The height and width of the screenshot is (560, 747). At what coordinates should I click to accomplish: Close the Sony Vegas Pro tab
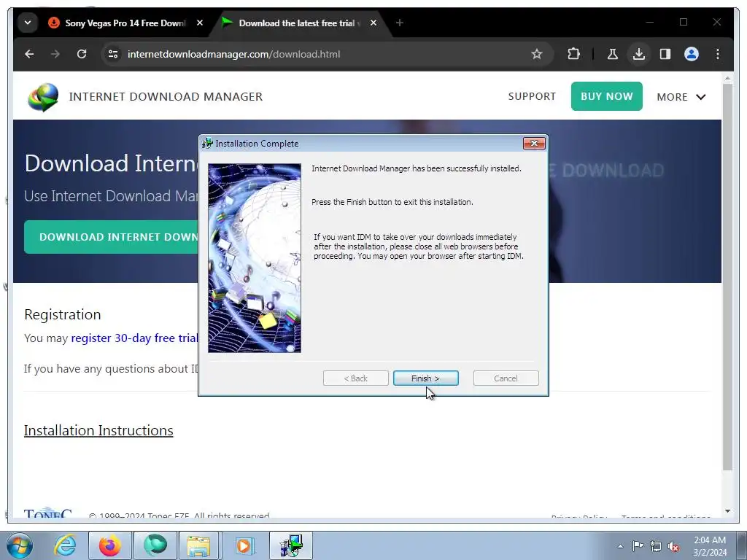(200, 23)
